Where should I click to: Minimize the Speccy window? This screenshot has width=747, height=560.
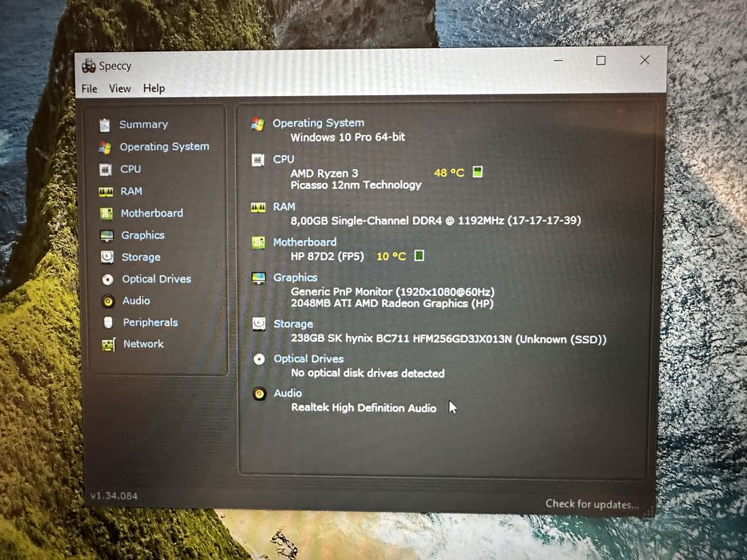tap(558, 61)
